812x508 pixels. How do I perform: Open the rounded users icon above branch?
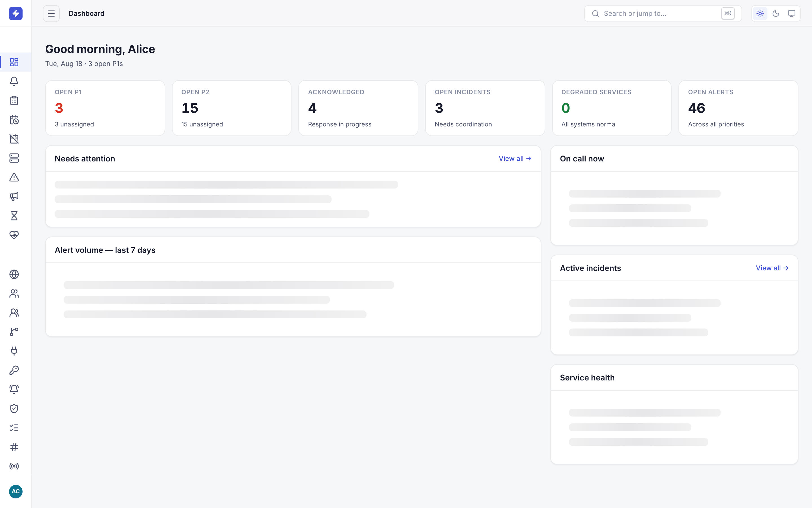point(14,313)
